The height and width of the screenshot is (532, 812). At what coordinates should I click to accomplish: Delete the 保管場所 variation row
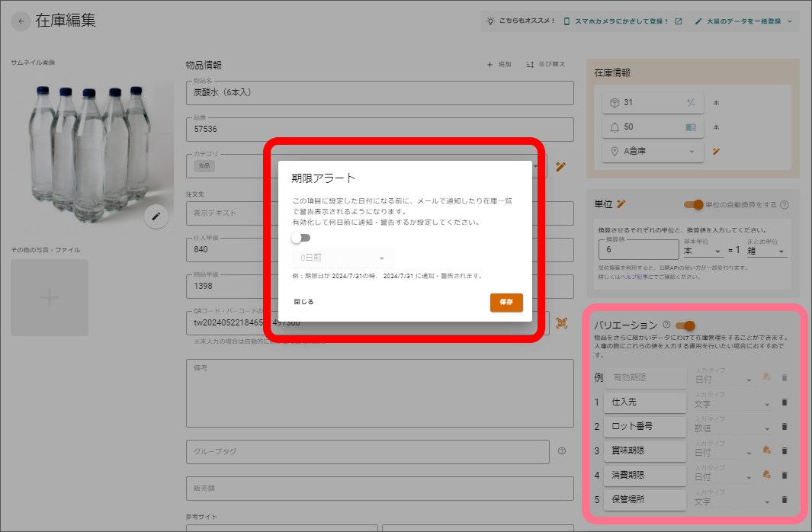[784, 499]
